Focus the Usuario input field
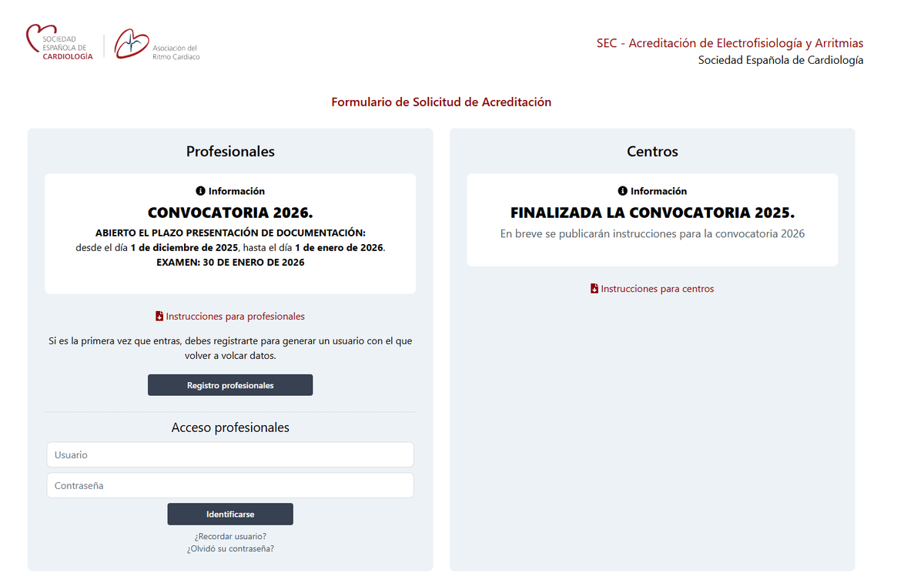The width and height of the screenshot is (924, 573). (x=230, y=454)
